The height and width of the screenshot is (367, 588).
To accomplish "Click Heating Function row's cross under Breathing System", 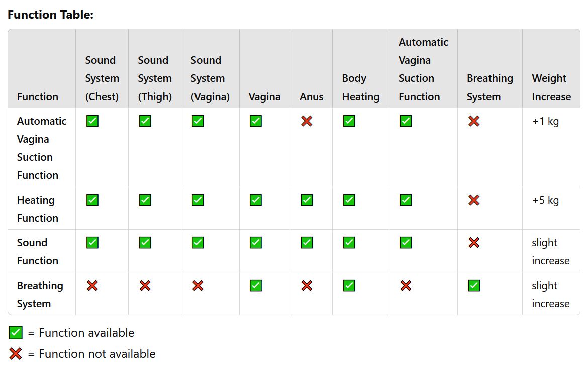I will point(474,200).
